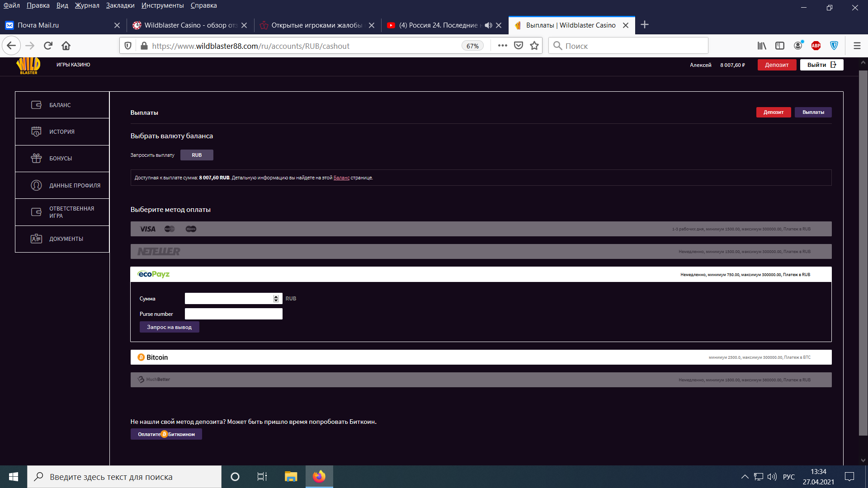Click the gift icon beside БОНУСЫ
Image resolution: width=868 pixels, height=488 pixels.
tap(36, 158)
